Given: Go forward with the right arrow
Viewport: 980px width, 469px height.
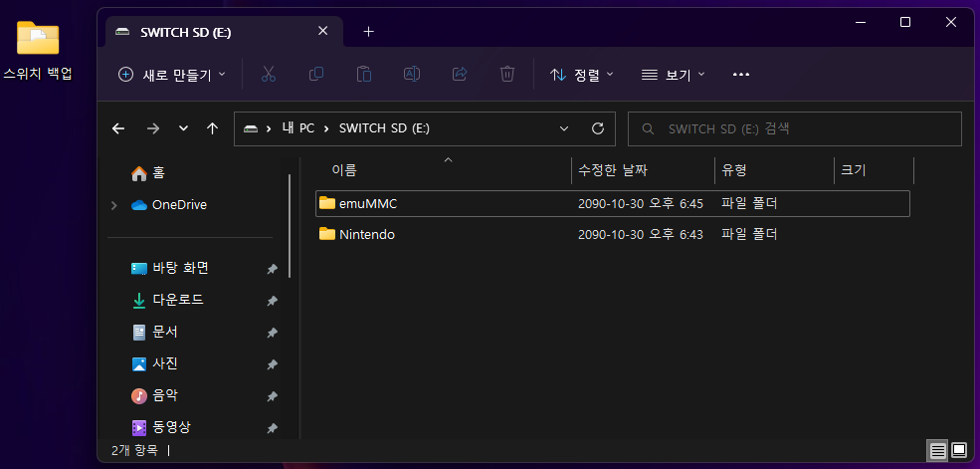Looking at the screenshot, I should (x=152, y=128).
